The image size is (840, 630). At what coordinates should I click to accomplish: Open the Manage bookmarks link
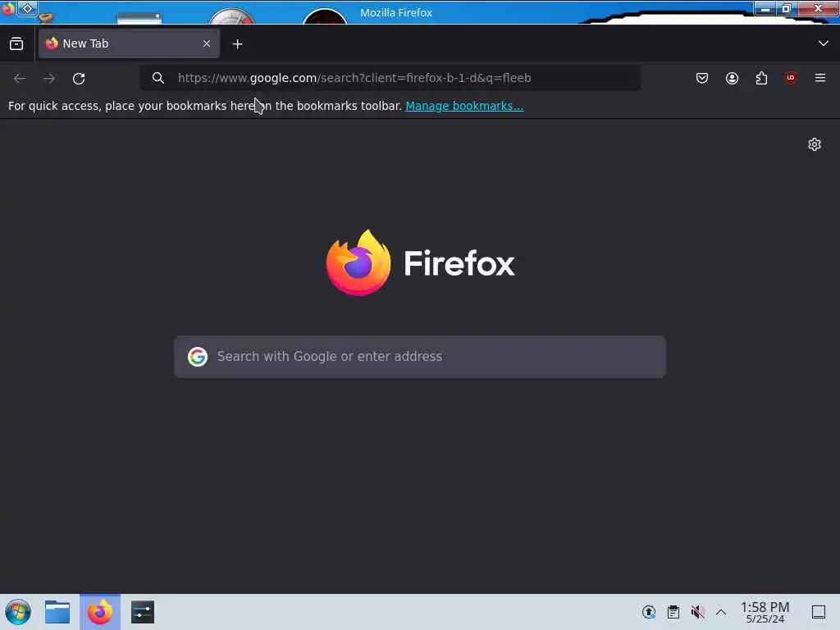tap(464, 106)
